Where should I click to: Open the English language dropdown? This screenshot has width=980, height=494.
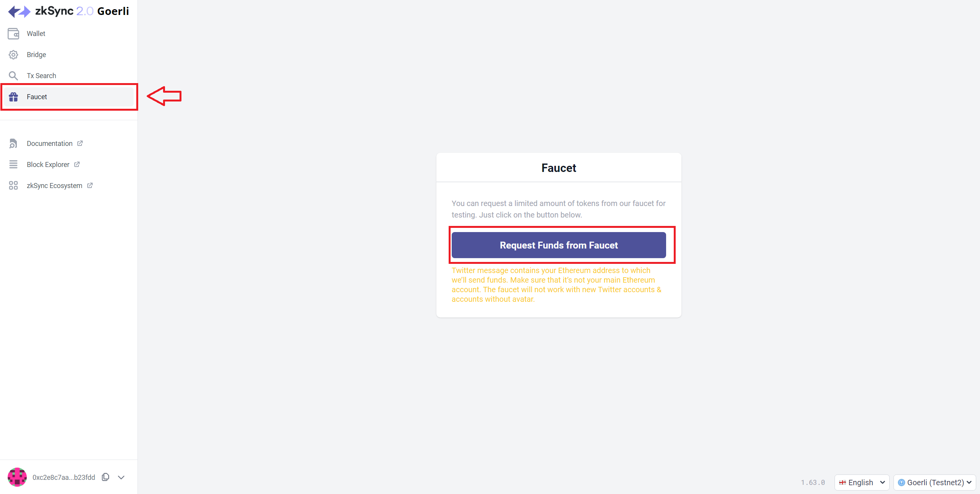click(x=862, y=483)
